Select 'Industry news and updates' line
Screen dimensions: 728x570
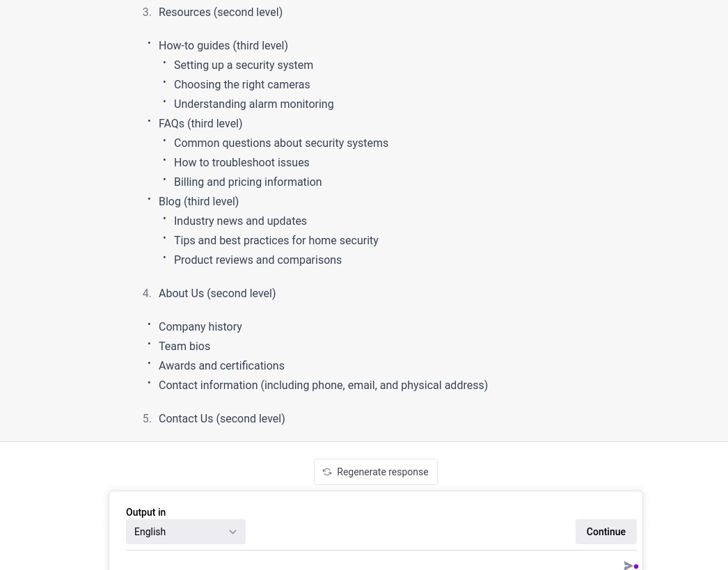pos(240,221)
